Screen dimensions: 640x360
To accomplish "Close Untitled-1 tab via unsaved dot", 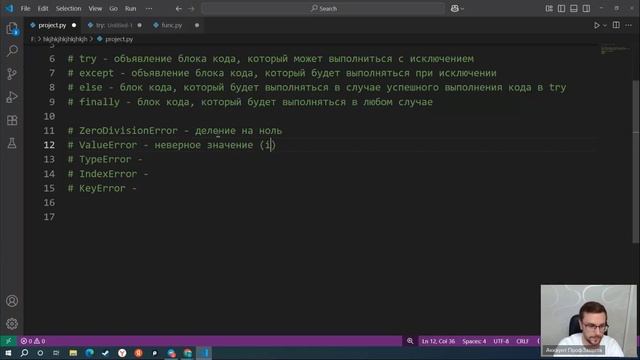I will click(x=140, y=25).
